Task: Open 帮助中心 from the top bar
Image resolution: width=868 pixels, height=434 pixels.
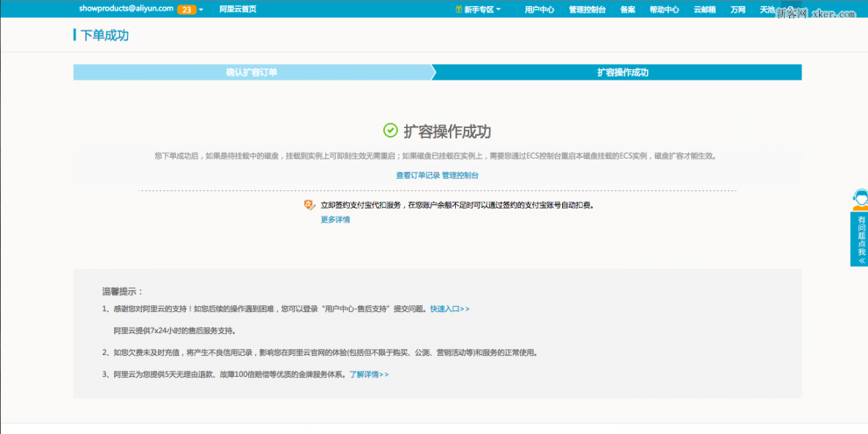Action: coord(664,10)
